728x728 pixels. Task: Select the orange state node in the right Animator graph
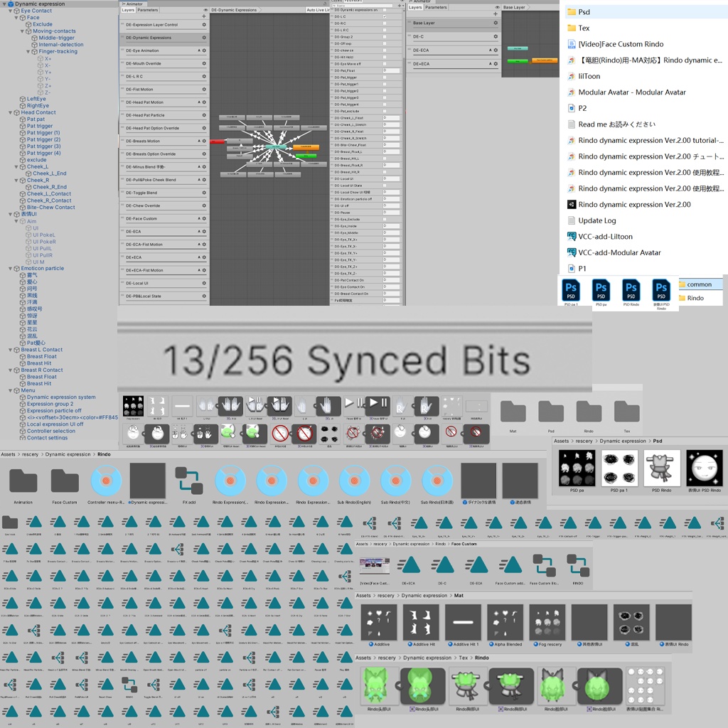tap(545, 60)
